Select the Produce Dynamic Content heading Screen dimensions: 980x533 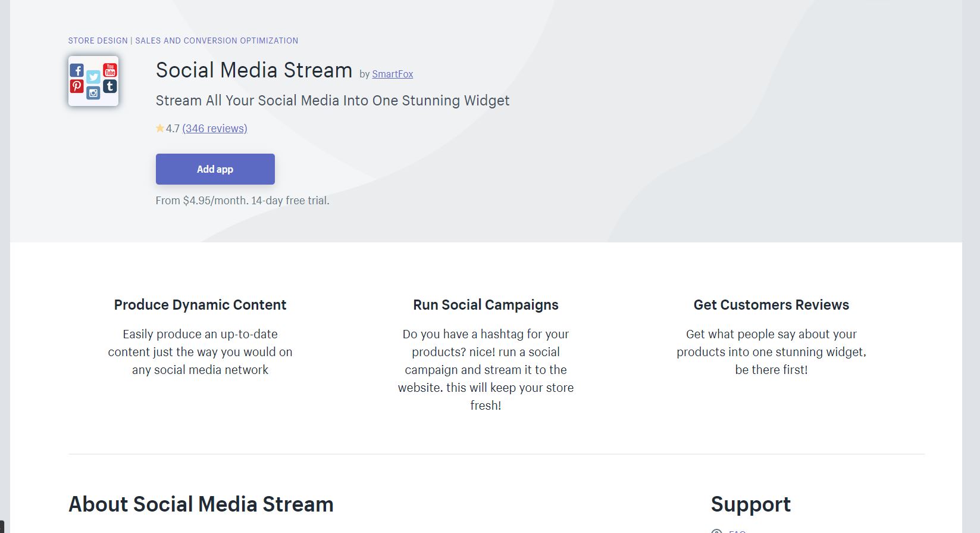pyautogui.click(x=201, y=305)
